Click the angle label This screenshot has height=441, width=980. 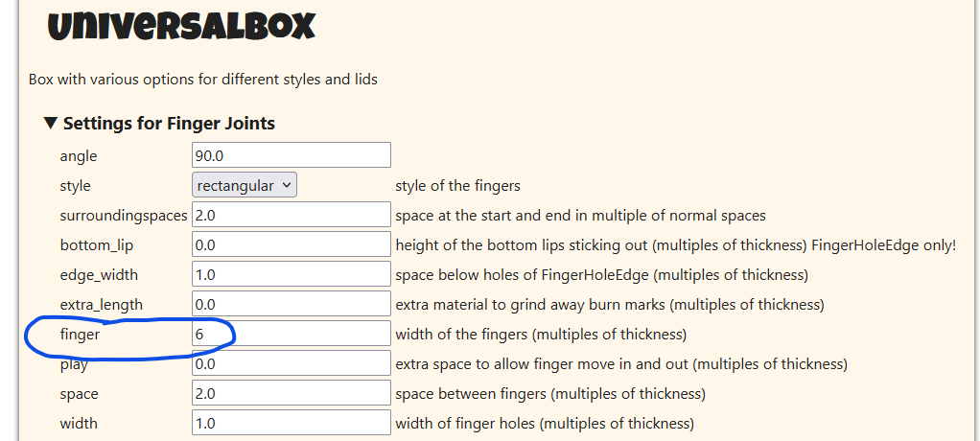pos(78,157)
